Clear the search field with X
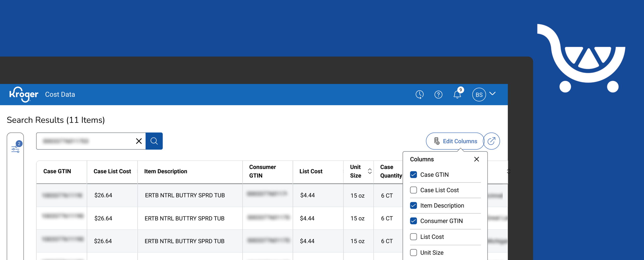Viewport: 644px width, 260px height. tap(139, 141)
